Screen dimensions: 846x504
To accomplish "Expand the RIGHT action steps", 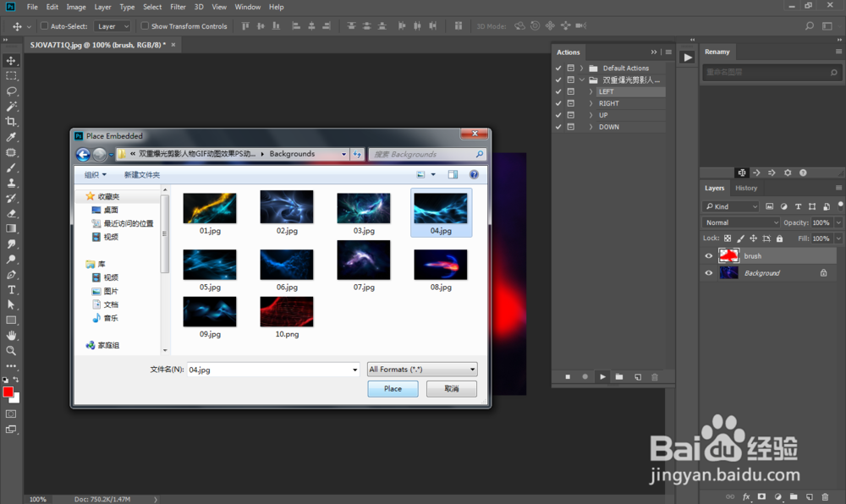I will pyautogui.click(x=591, y=103).
